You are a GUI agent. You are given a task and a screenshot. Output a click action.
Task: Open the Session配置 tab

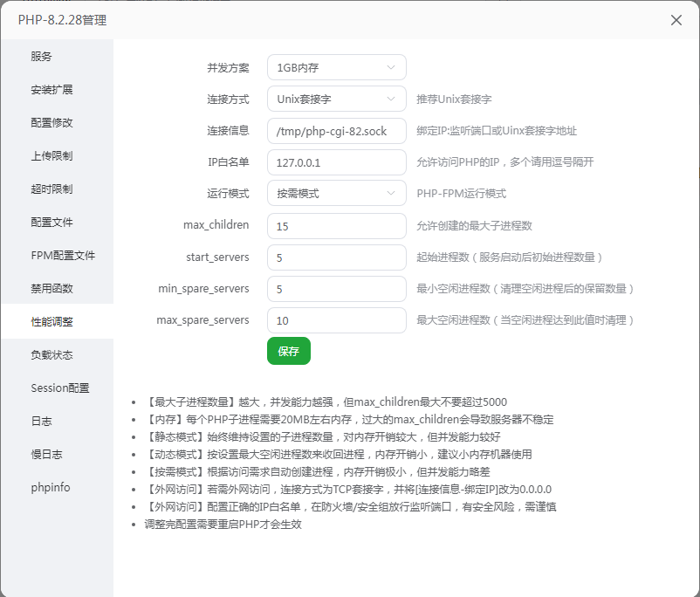pos(60,388)
